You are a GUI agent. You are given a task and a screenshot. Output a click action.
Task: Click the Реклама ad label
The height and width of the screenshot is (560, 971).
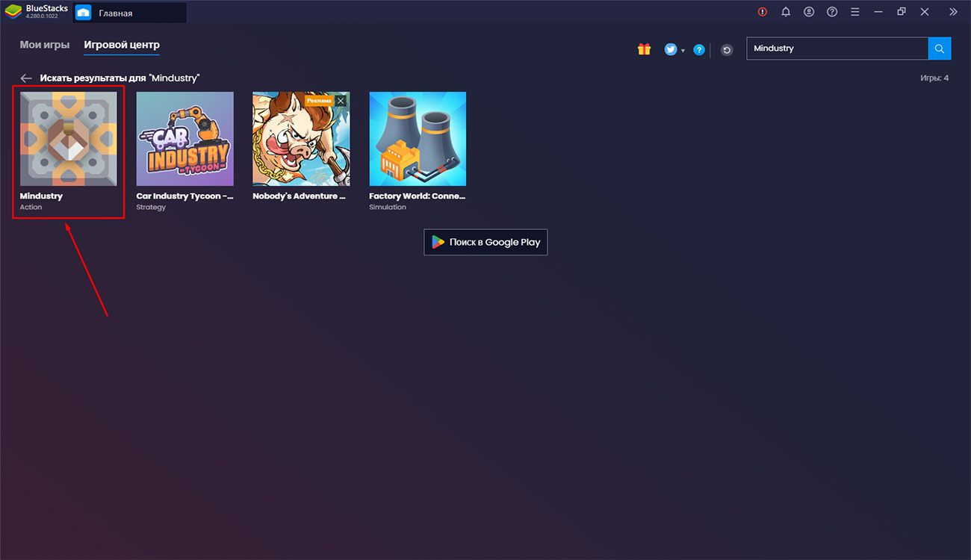(x=319, y=100)
